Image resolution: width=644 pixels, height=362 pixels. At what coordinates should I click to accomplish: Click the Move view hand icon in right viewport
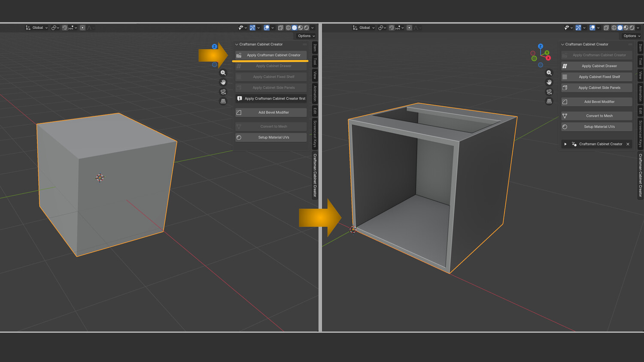coord(549,82)
